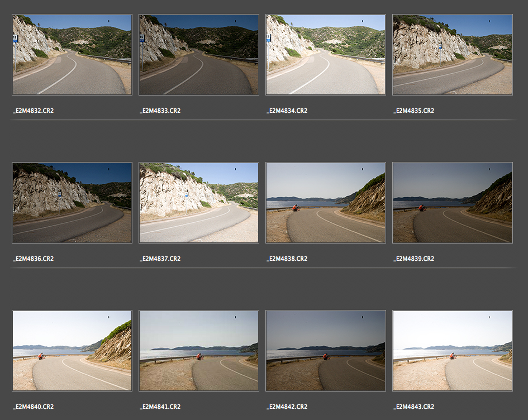Select the _E2M4832.CR2 photo thumbnail
Screen dimensions: 528x420
tap(72, 55)
